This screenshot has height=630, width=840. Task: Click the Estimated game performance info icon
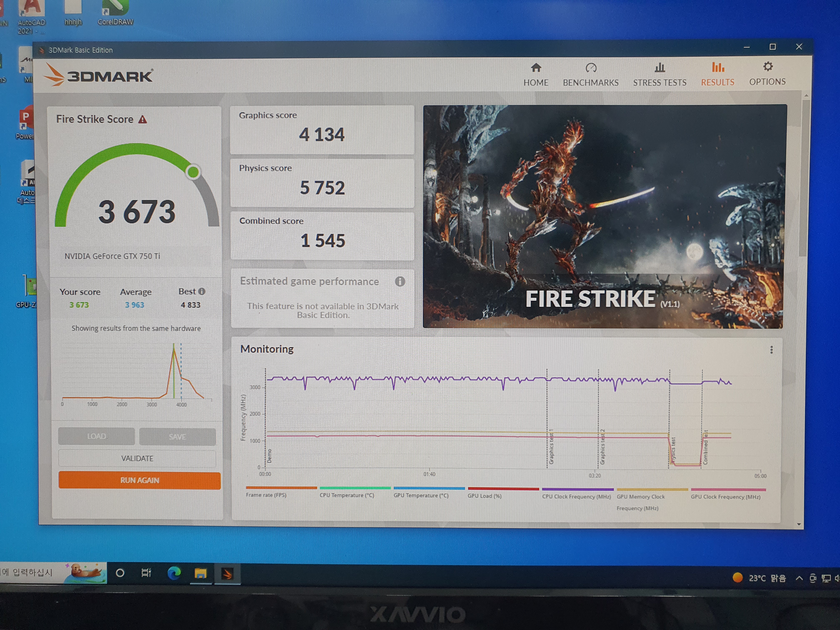400,281
